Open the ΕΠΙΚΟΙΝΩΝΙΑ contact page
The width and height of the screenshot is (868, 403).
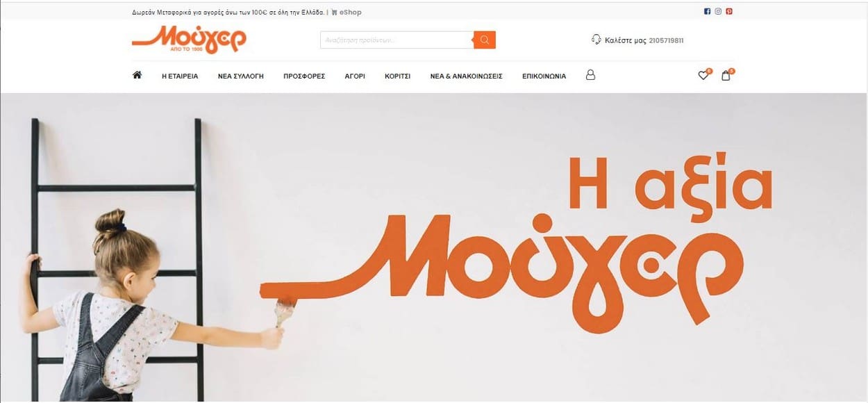(544, 76)
